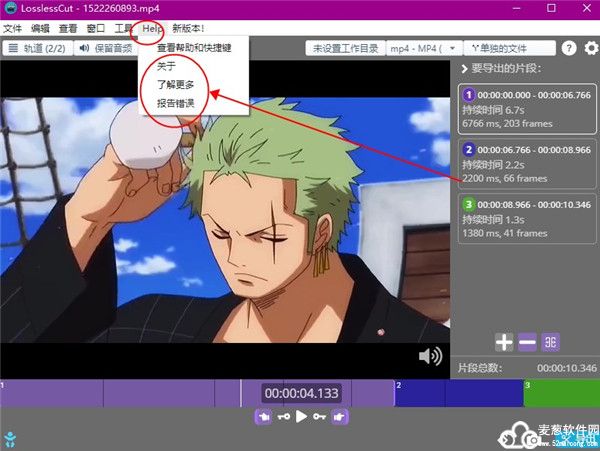This screenshot has width=600, height=451.
Task: Click green segment 3 on the timeline
Action: tap(562, 393)
